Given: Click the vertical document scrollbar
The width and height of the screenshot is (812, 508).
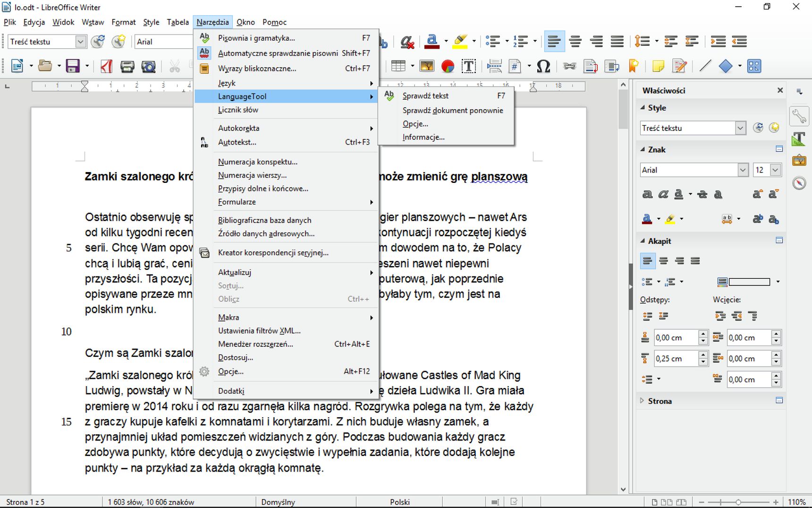Looking at the screenshot, I should pyautogui.click(x=623, y=288).
